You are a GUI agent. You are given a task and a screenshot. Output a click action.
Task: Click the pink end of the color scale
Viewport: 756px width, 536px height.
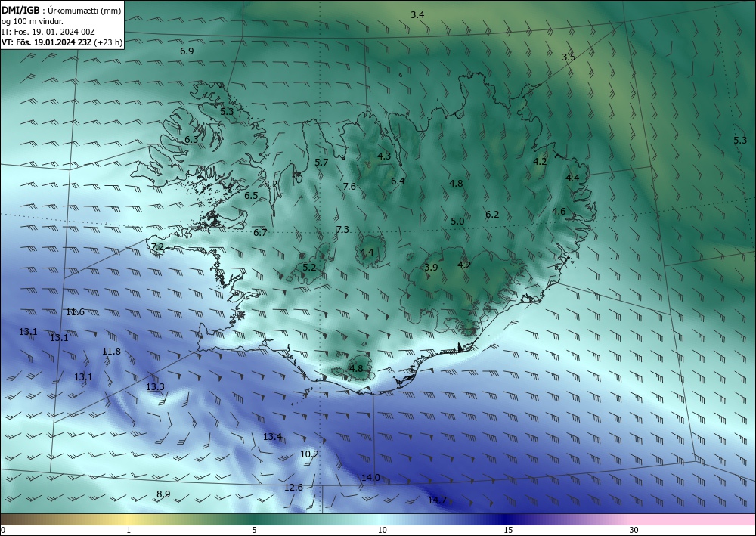[x=694, y=519]
